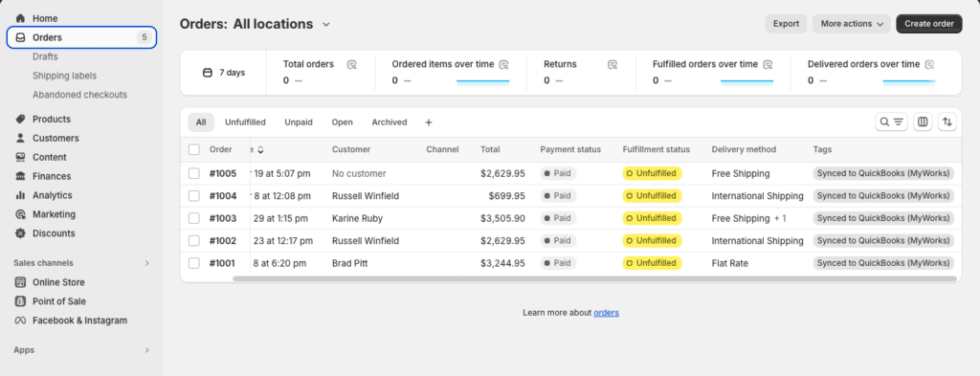Switch to the All tab
The width and height of the screenshot is (980, 376).
pos(201,122)
